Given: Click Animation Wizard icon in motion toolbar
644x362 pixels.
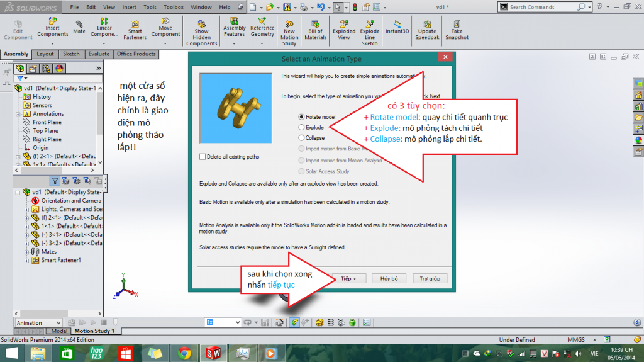Looking at the screenshot, I should tap(279, 322).
